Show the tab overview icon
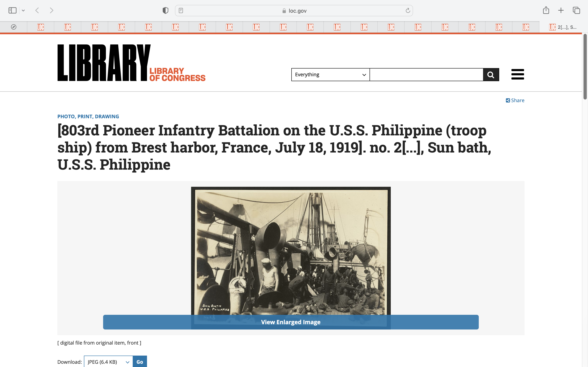The height and width of the screenshot is (367, 588). tap(576, 10)
